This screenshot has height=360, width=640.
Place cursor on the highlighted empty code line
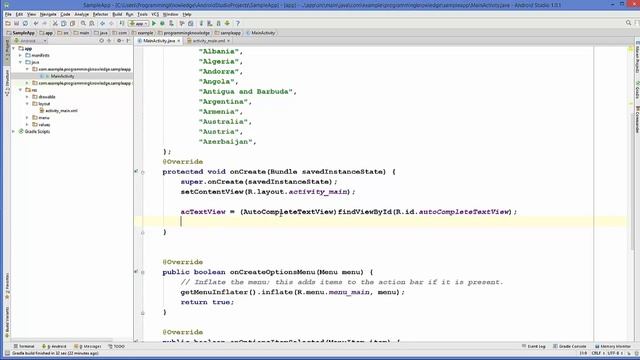pos(380,222)
